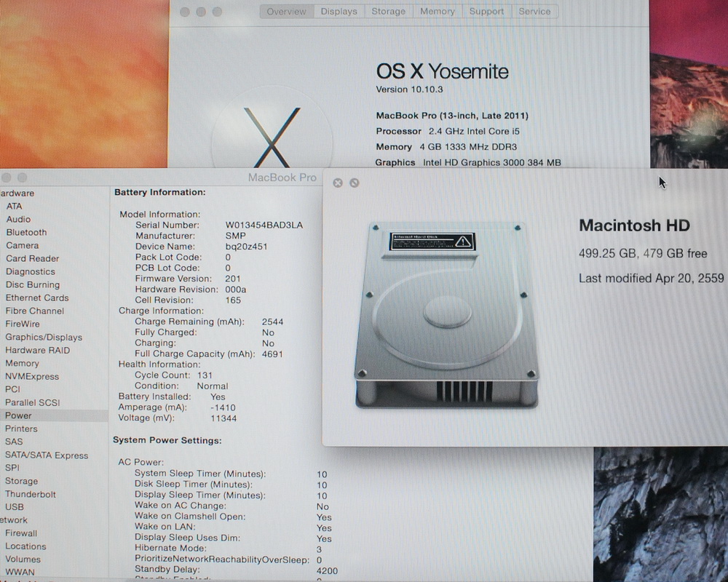Select NVMExpress in the sidebar
The height and width of the screenshot is (582, 728).
pyautogui.click(x=32, y=376)
